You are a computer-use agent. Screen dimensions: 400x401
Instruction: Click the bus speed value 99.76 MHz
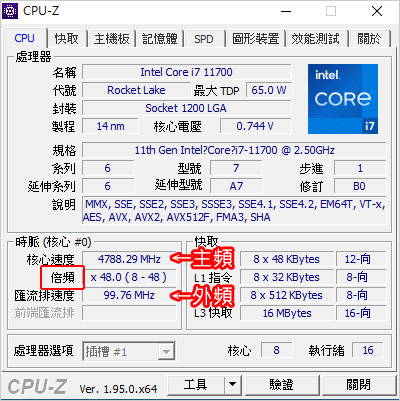click(x=129, y=295)
